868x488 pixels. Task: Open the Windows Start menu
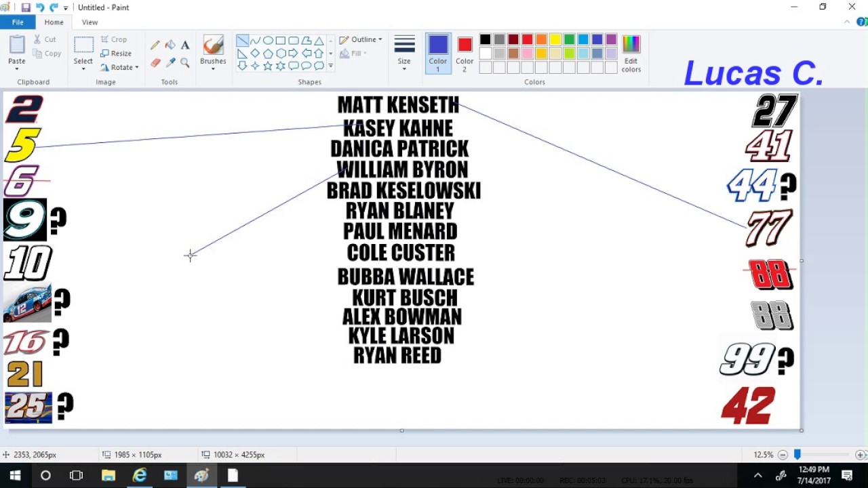[x=15, y=476]
